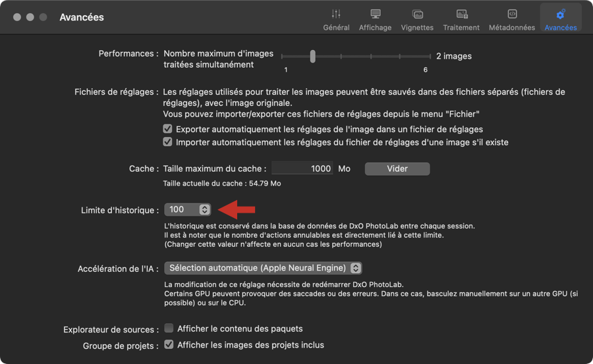This screenshot has height=364, width=593.
Task: Expand the Accélération de l'IA dropdown
Action: tap(263, 268)
